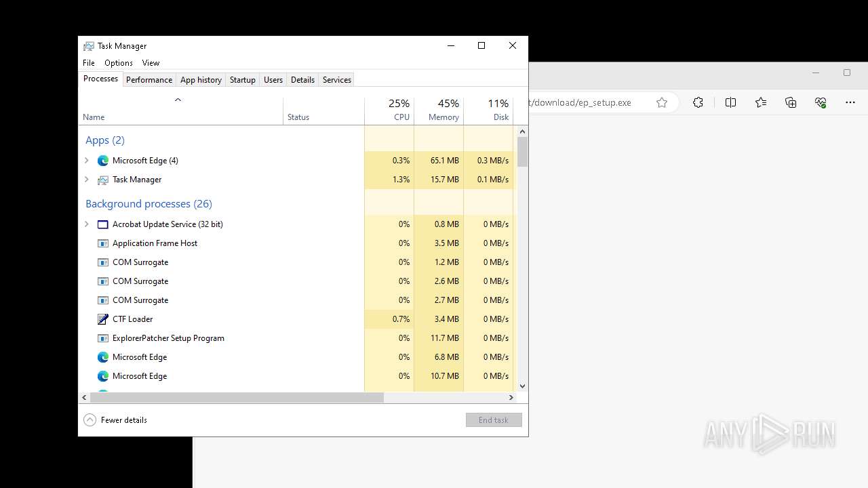Click the 15.7 MB memory value

tap(445, 180)
